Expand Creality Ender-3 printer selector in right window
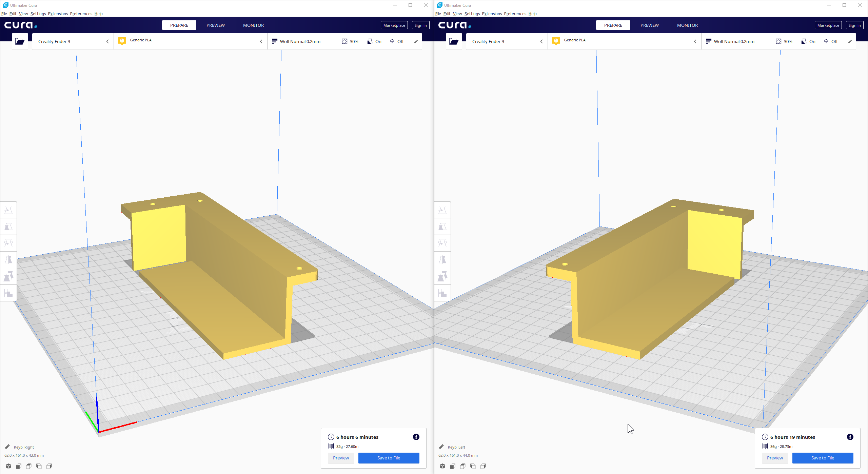Viewport: 868px width, 474px height. 507,41
